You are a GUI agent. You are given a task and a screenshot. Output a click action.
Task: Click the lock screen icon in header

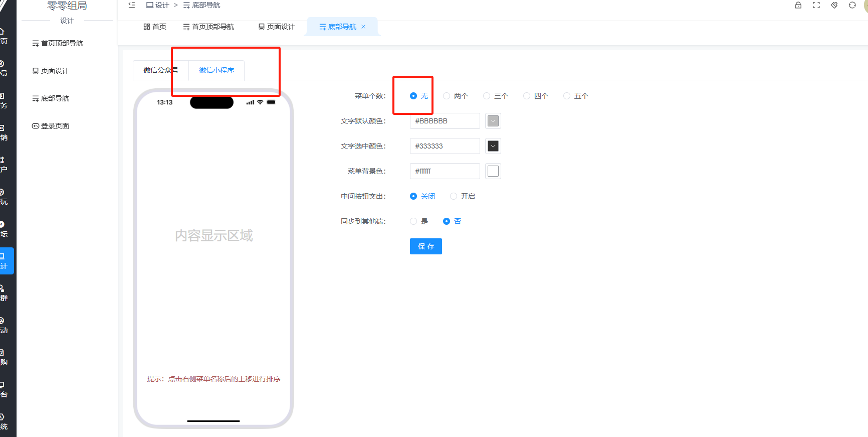point(798,5)
